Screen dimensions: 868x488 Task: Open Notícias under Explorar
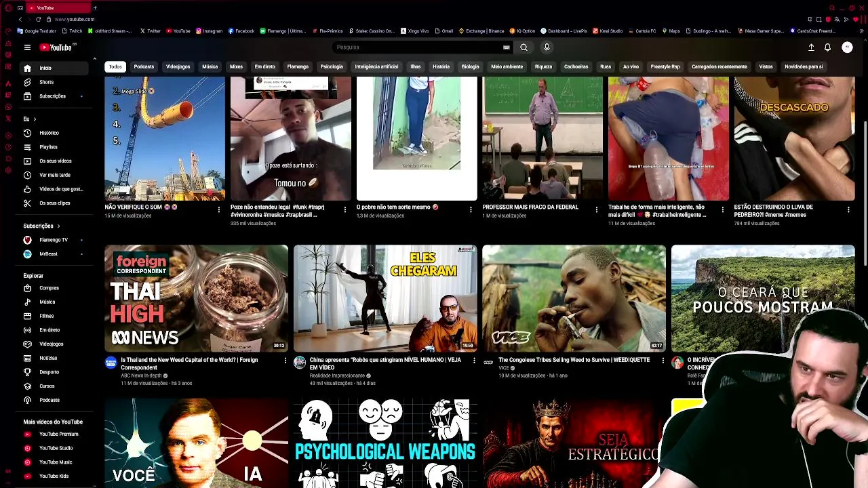pyautogui.click(x=54, y=358)
